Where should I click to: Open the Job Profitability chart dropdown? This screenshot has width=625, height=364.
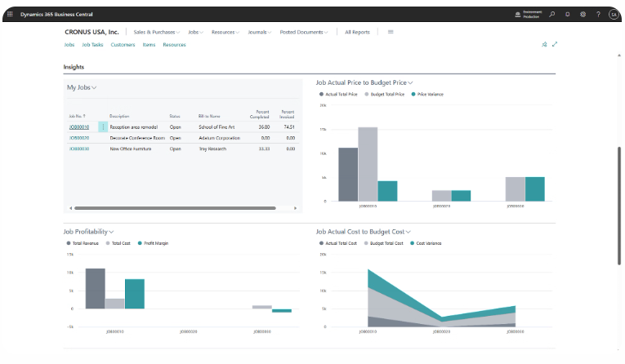coord(88,232)
